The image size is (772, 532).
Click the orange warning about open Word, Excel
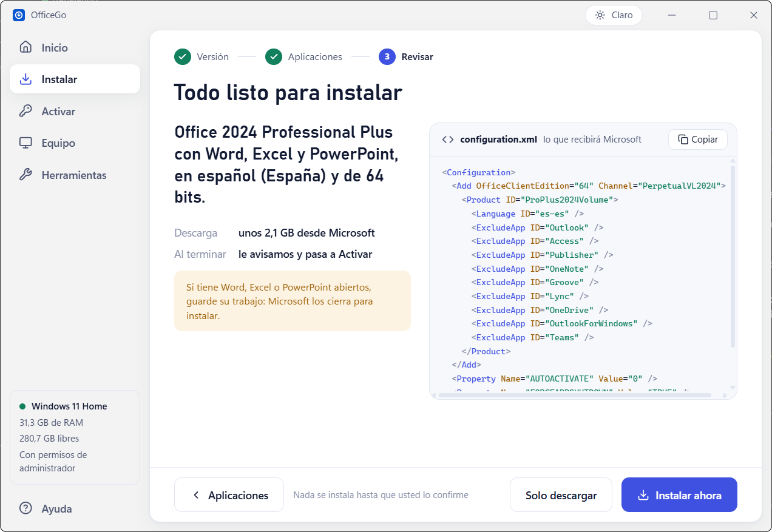[293, 301]
